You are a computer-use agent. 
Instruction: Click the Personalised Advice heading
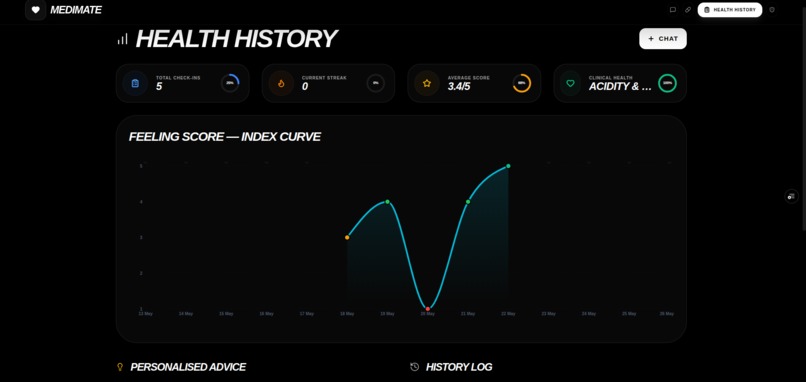pos(188,367)
